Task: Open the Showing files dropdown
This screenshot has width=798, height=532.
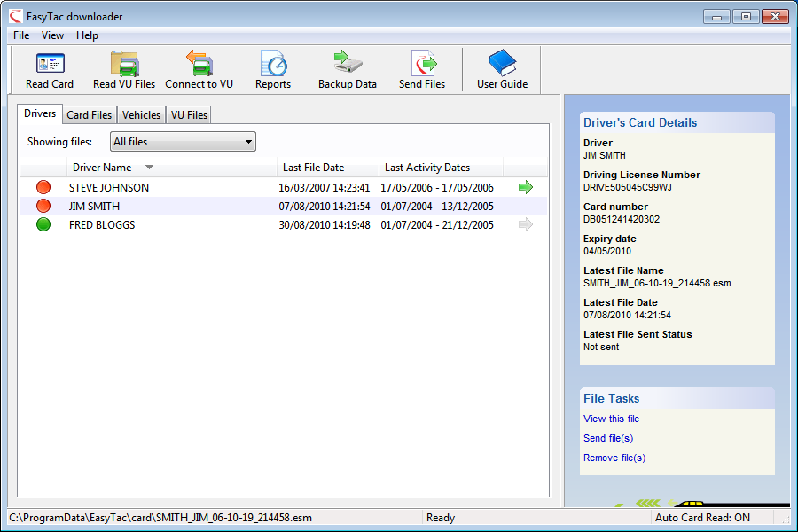Action: tap(184, 142)
